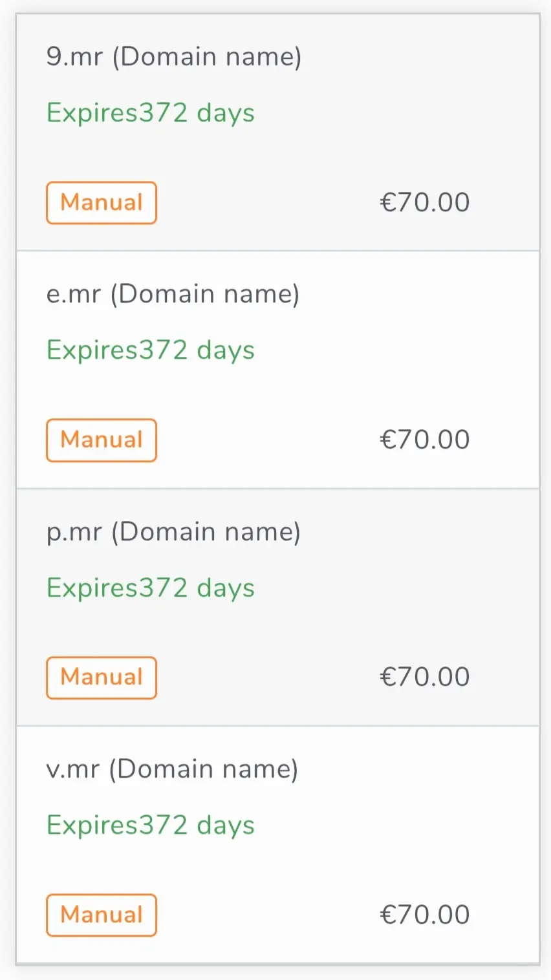The image size is (551, 980).
Task: Click the expiry text under v.mr
Action: 151,826
